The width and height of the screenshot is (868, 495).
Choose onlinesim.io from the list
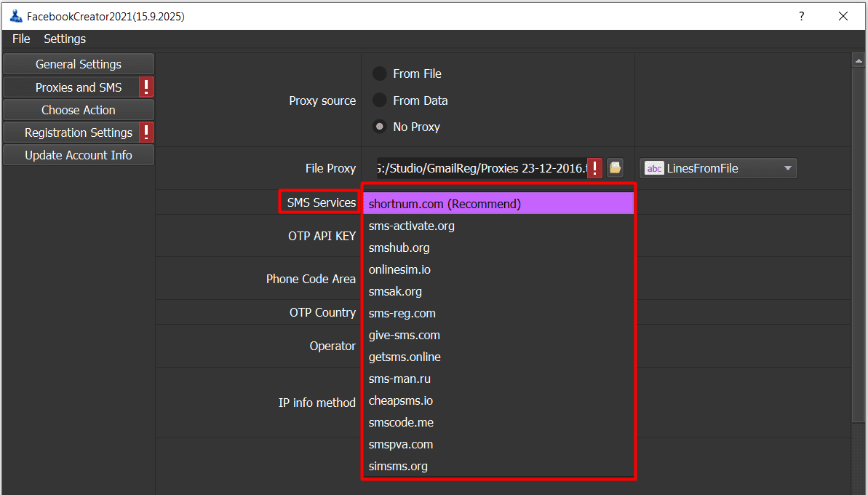(x=498, y=269)
